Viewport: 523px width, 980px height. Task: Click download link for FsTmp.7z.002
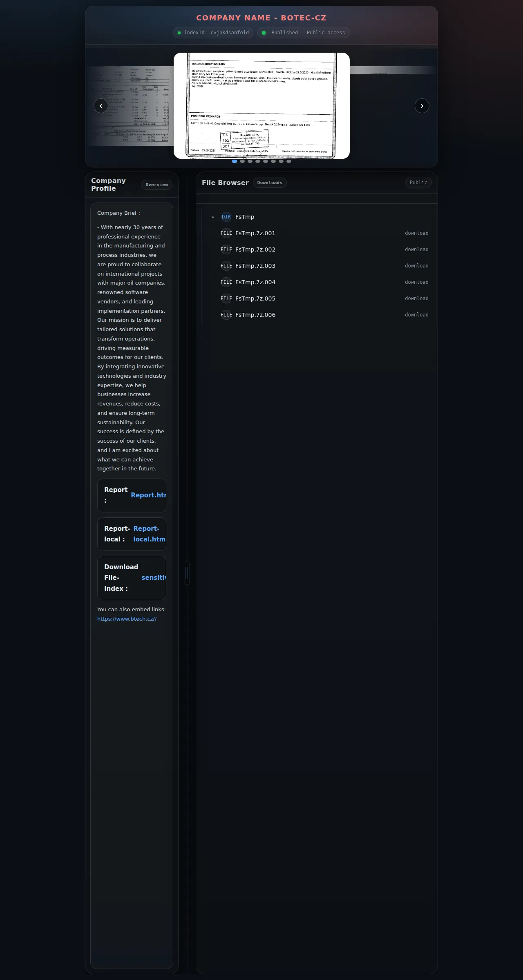click(417, 249)
